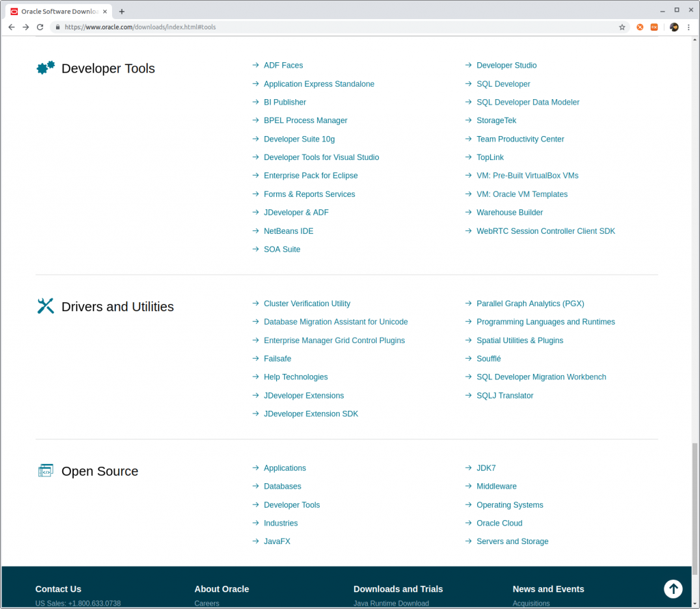The image size is (700, 609).
Task: Open SQL Developer Migration Workbench link
Action: click(x=541, y=377)
